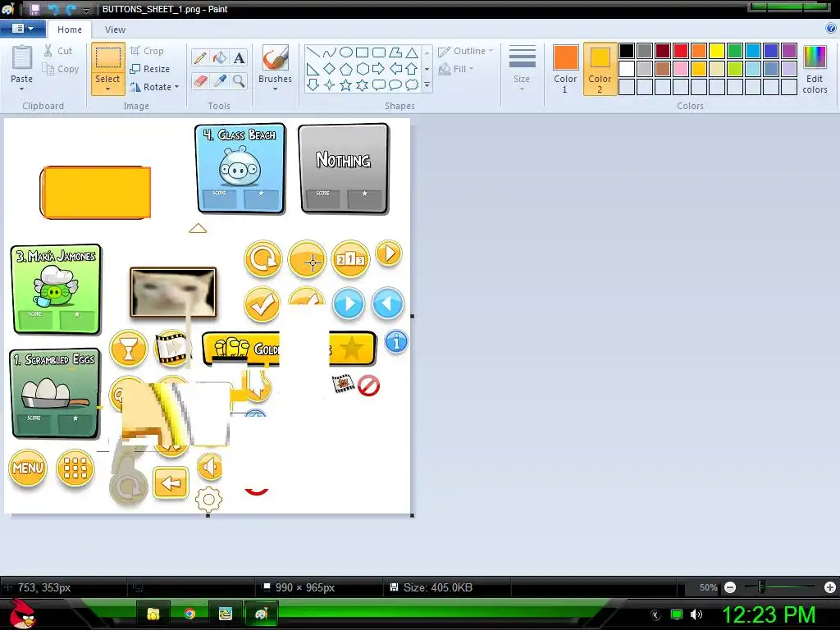The image size is (840, 630).
Task: Open Chrome from the taskbar
Action: 189,614
